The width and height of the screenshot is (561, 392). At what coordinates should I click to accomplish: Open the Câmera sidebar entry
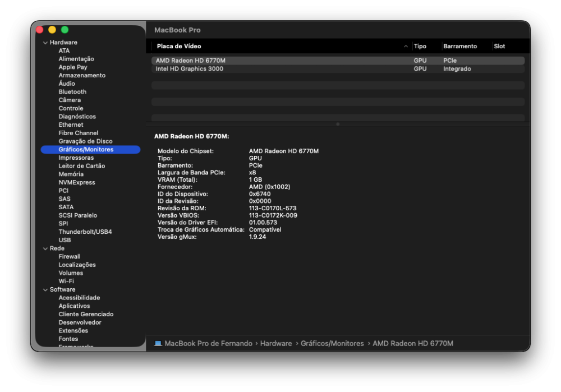70,100
